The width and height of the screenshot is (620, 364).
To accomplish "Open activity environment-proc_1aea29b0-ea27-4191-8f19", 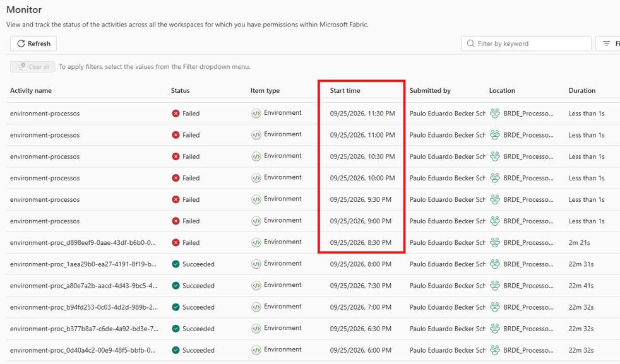I will point(83,264).
